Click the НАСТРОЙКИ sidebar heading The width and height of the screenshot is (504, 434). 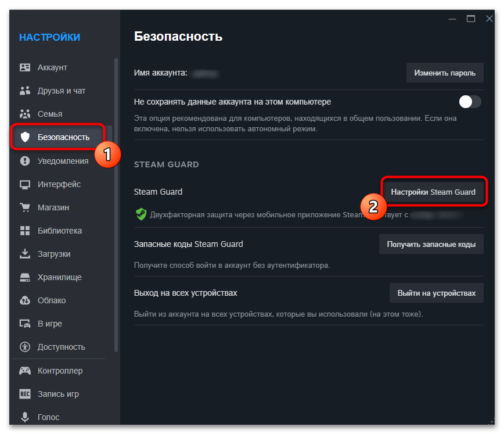point(49,37)
